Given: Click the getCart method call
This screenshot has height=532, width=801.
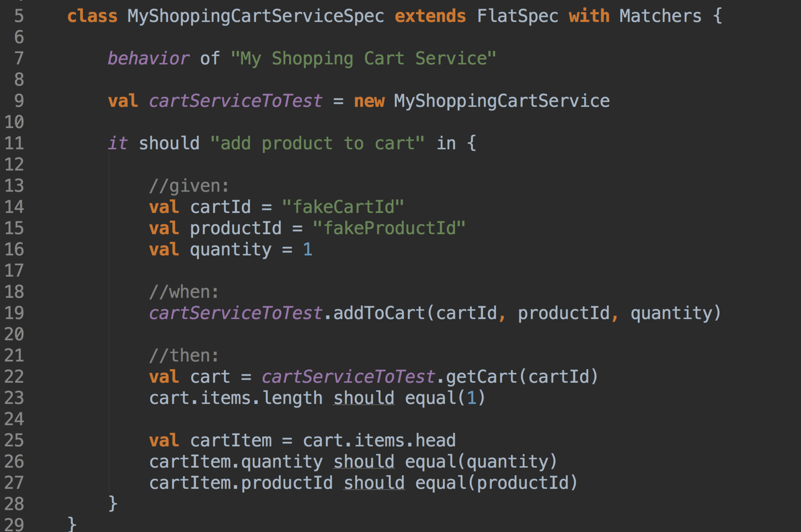Looking at the screenshot, I should (481, 377).
